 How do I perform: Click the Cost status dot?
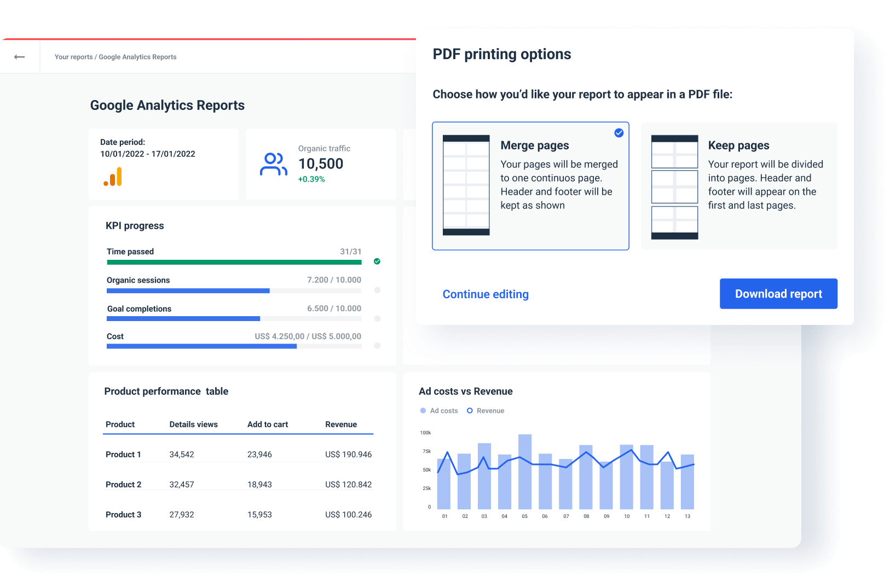[x=377, y=346]
